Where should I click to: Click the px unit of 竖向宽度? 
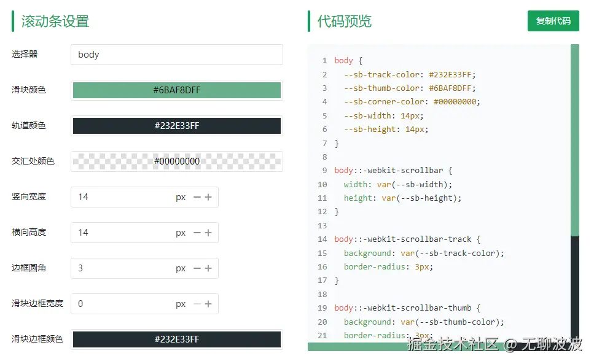click(x=181, y=197)
